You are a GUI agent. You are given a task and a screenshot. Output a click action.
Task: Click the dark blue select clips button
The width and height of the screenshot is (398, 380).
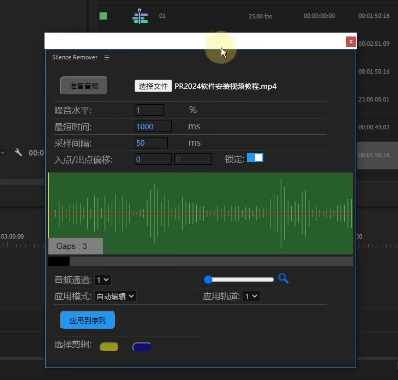point(142,347)
